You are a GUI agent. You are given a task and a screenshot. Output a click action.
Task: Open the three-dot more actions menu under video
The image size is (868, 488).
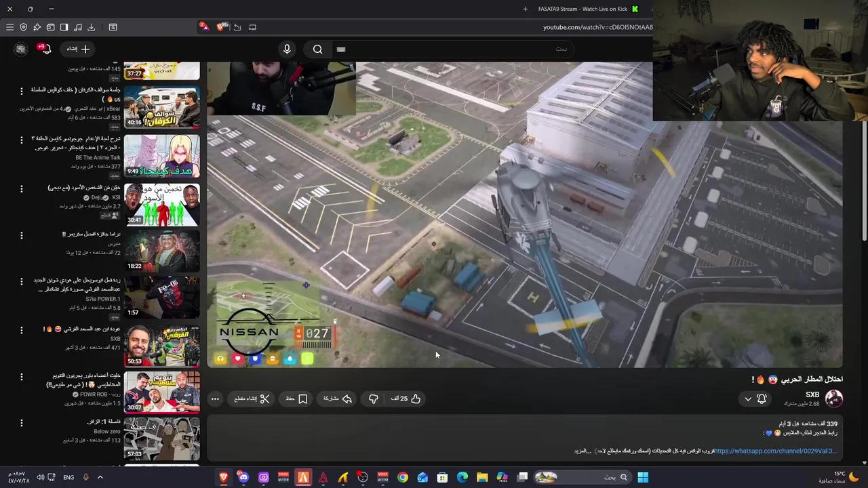click(x=215, y=399)
